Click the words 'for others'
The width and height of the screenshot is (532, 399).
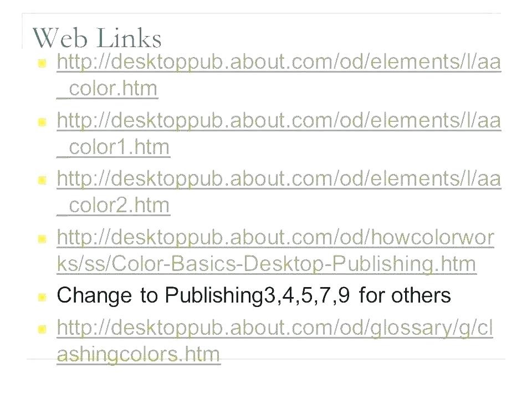(x=405, y=296)
